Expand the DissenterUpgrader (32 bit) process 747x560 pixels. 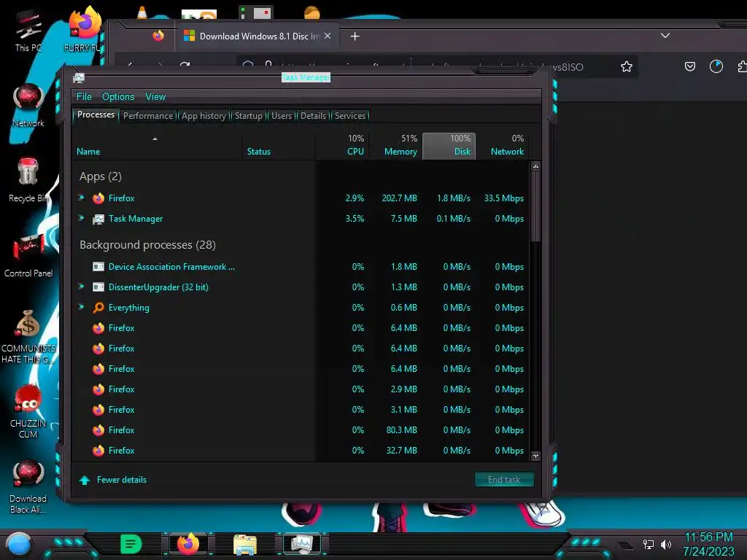[81, 286]
